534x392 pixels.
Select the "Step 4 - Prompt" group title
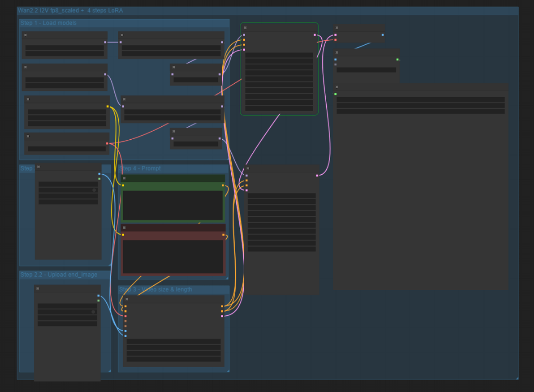click(x=140, y=168)
